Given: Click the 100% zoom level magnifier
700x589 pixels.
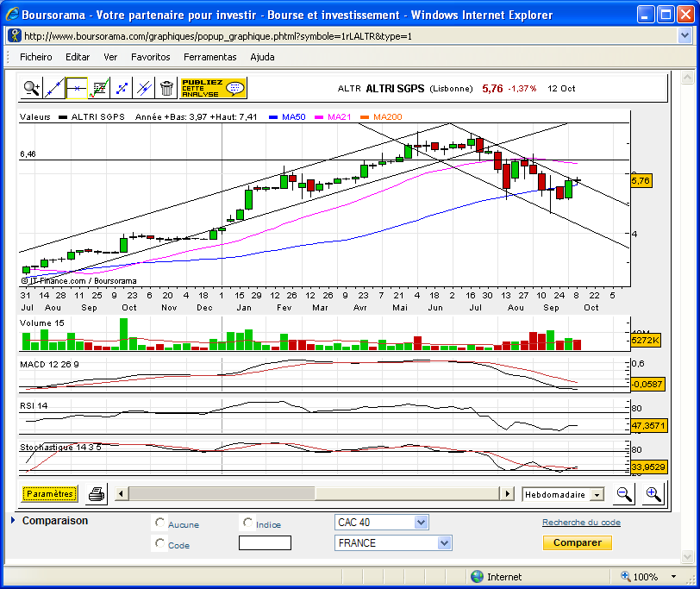Looking at the screenshot, I should [626, 577].
